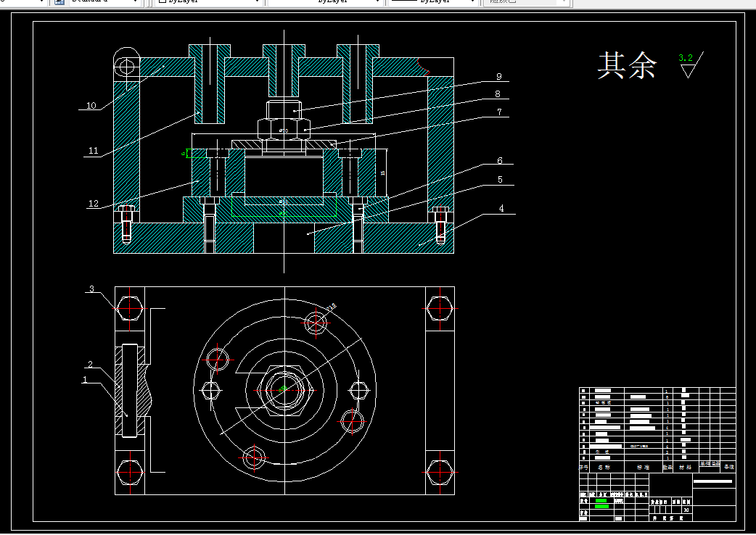Open the ByLayer lineweight dropdown with line sample

click(432, 2)
